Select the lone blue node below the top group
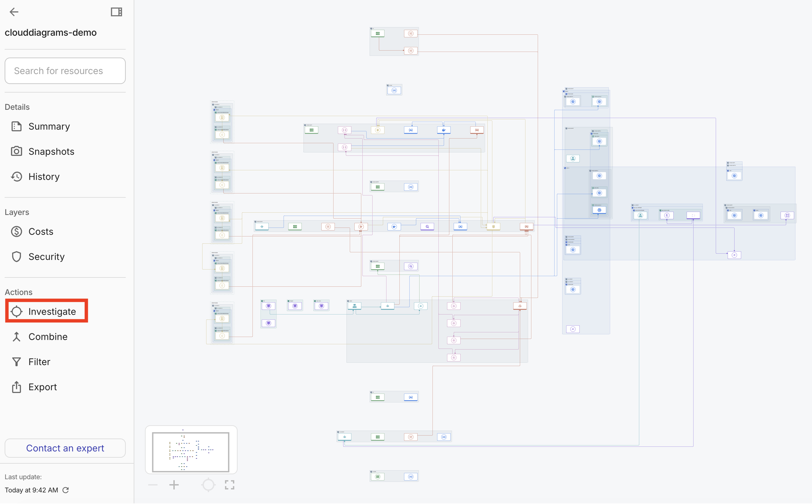This screenshot has height=504, width=812. (394, 90)
